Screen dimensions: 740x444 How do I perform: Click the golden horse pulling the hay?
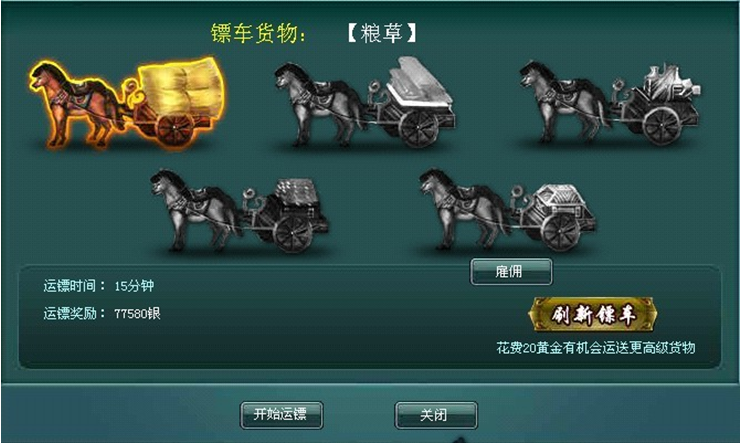point(75,104)
